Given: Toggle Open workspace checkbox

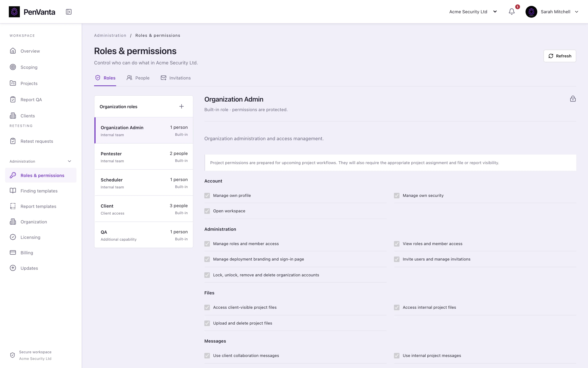Looking at the screenshot, I should [x=207, y=211].
